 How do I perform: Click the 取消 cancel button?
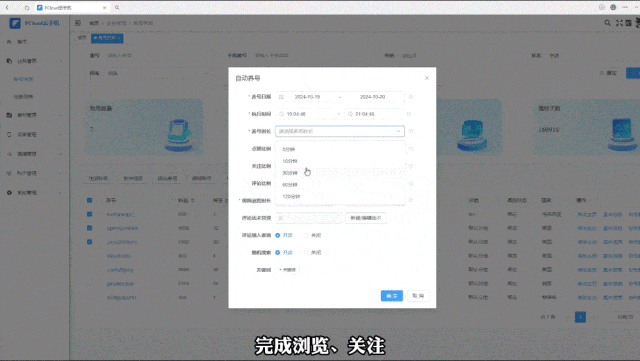pos(418,296)
